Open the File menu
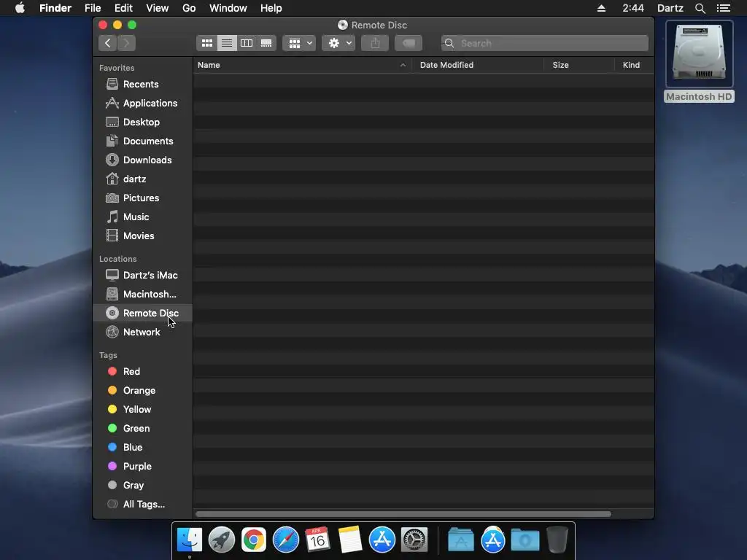 [x=93, y=8]
